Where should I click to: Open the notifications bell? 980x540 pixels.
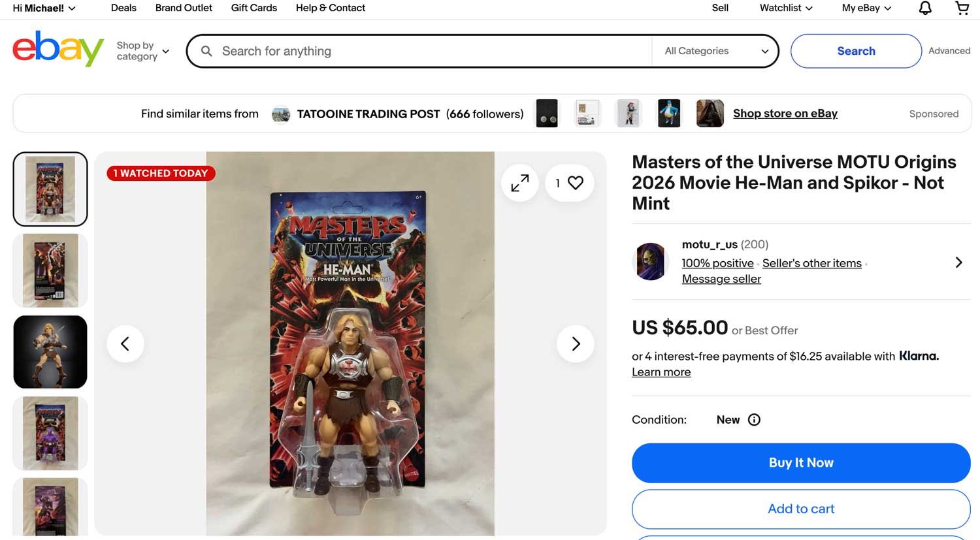924,8
